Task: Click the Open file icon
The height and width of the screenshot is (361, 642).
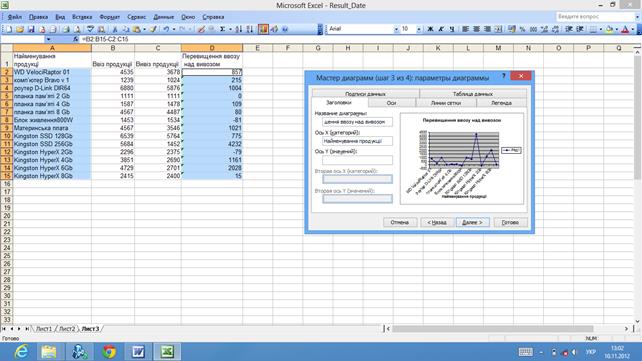Action: (x=20, y=29)
